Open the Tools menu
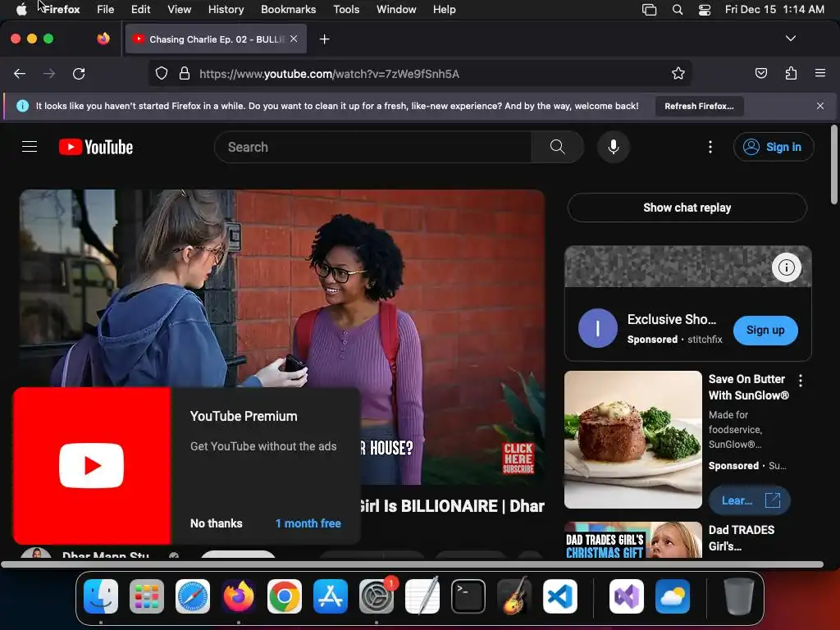 pyautogui.click(x=346, y=9)
